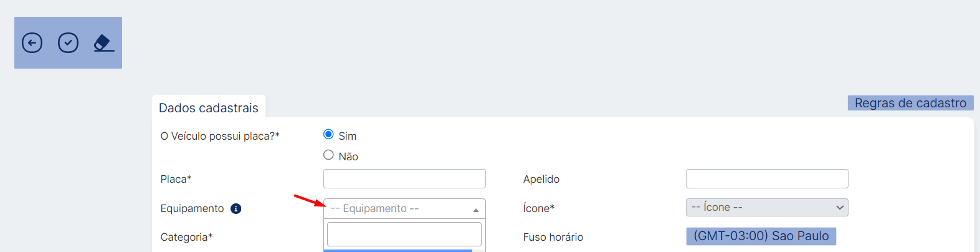Focus the Placa text field
This screenshot has height=252, width=980.
click(x=404, y=178)
